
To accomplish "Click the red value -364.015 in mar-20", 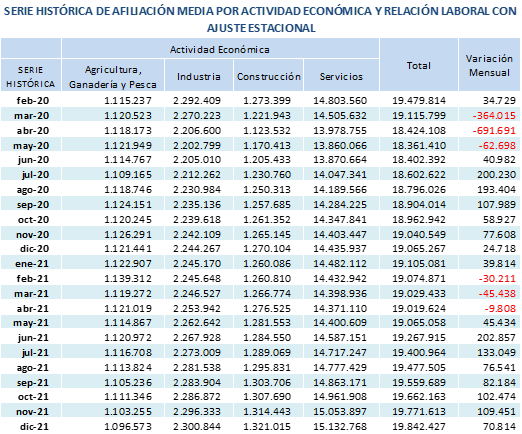I will (x=494, y=115).
